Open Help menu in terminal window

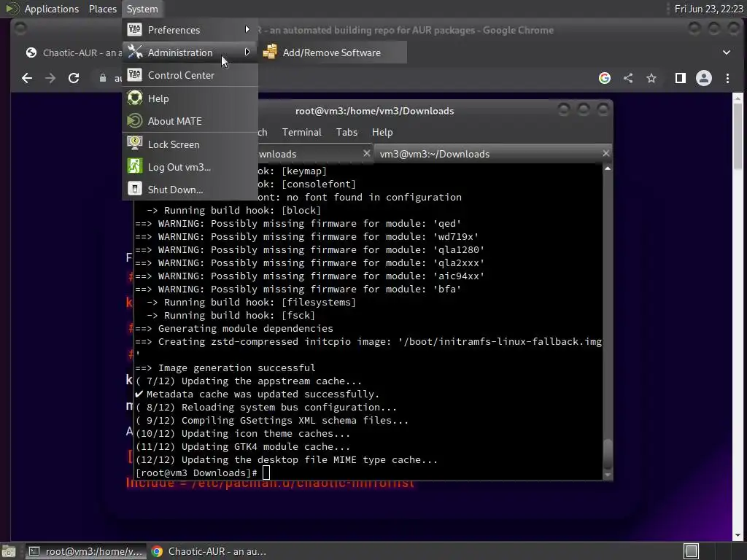tap(382, 133)
